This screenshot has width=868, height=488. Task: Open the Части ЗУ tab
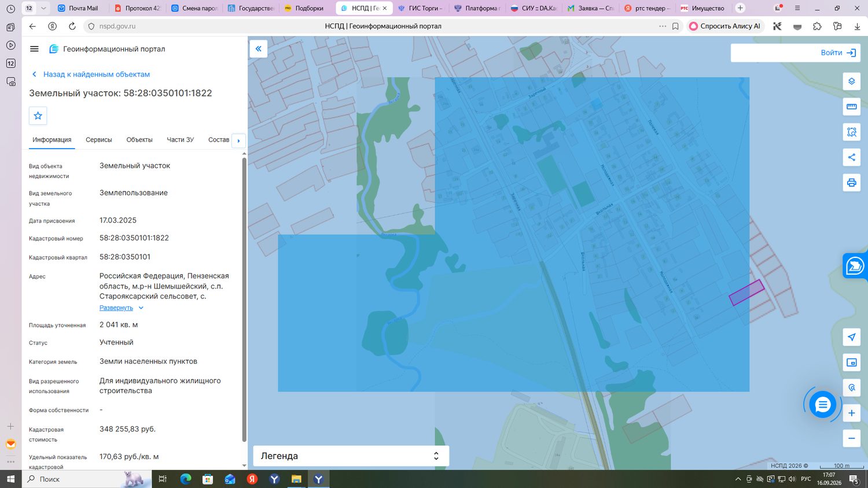pyautogui.click(x=181, y=140)
